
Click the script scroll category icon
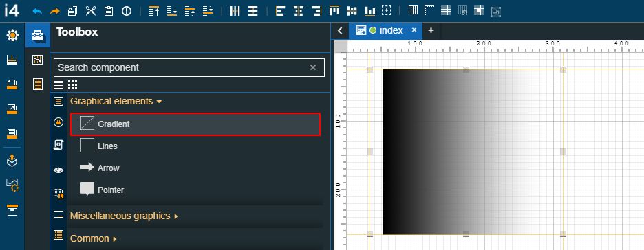pos(58,145)
